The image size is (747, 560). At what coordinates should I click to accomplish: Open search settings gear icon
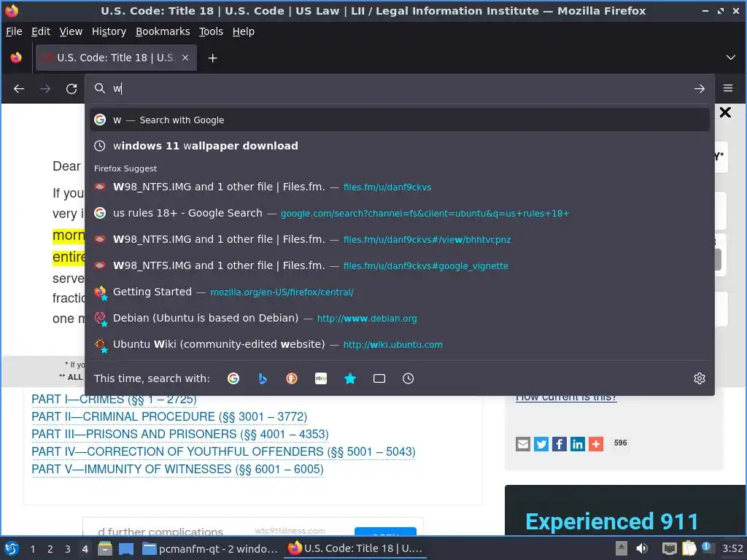click(x=699, y=378)
